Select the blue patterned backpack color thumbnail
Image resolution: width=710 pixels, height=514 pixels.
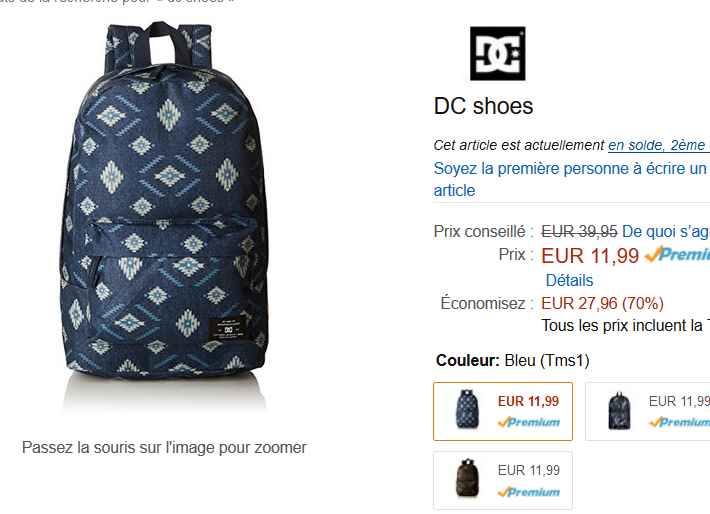coord(467,411)
